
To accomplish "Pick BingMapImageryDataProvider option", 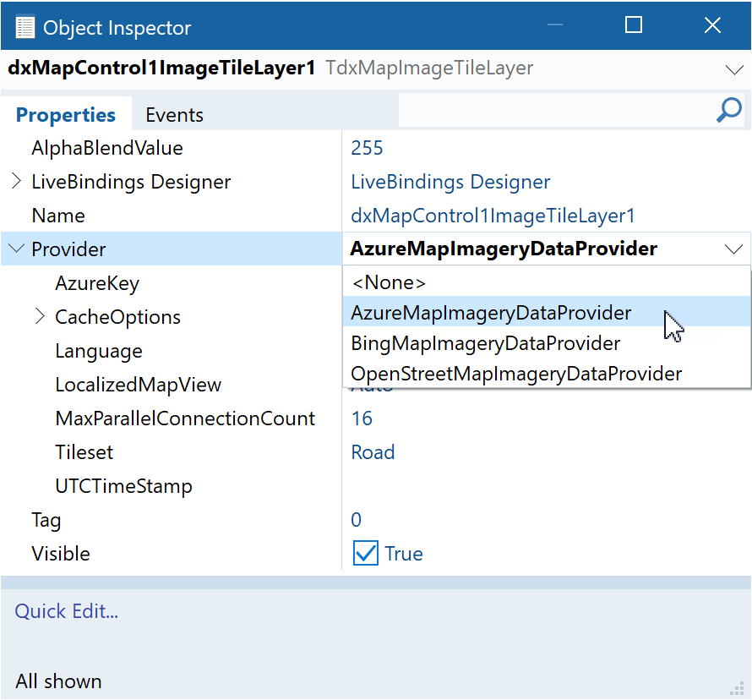I will 547,343.
